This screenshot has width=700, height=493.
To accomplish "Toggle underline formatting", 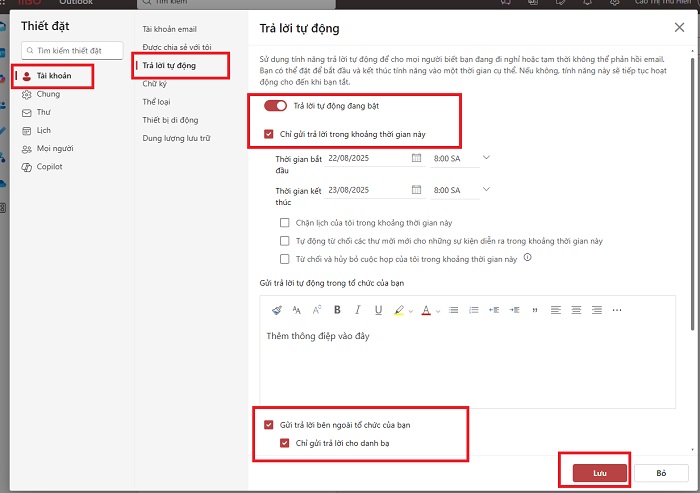I will click(x=379, y=310).
